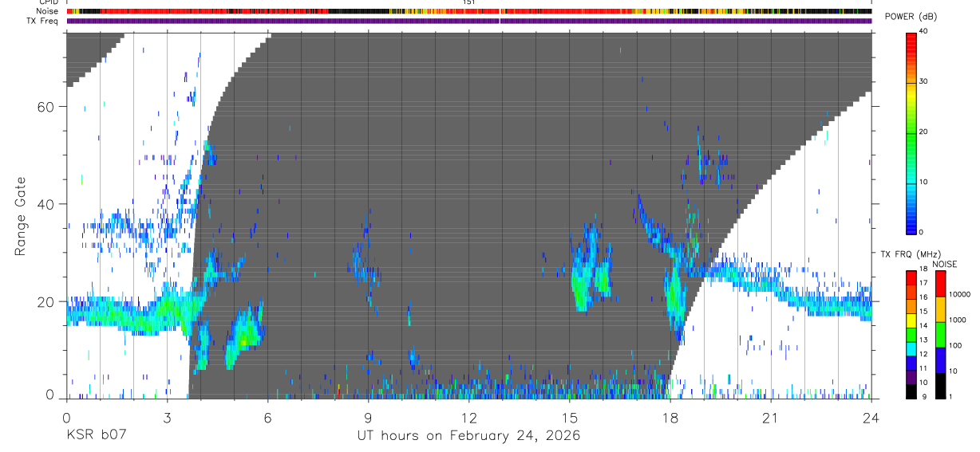Screen dimensions: 980x452
Task: Click the 20 tick on the POWER colorbar
Action: (925, 132)
